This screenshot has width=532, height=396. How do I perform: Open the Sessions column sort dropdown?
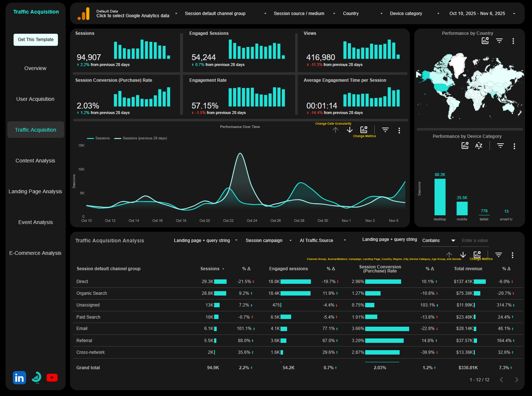click(224, 269)
